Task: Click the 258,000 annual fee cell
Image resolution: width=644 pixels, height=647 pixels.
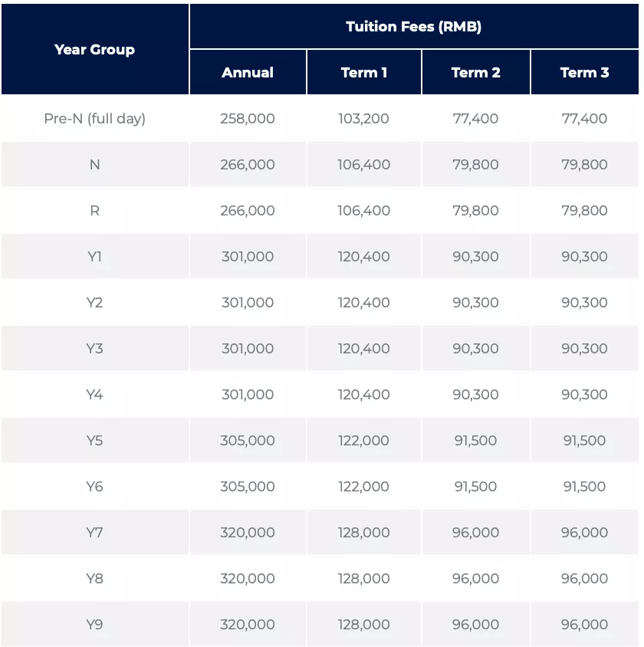Action: (248, 119)
